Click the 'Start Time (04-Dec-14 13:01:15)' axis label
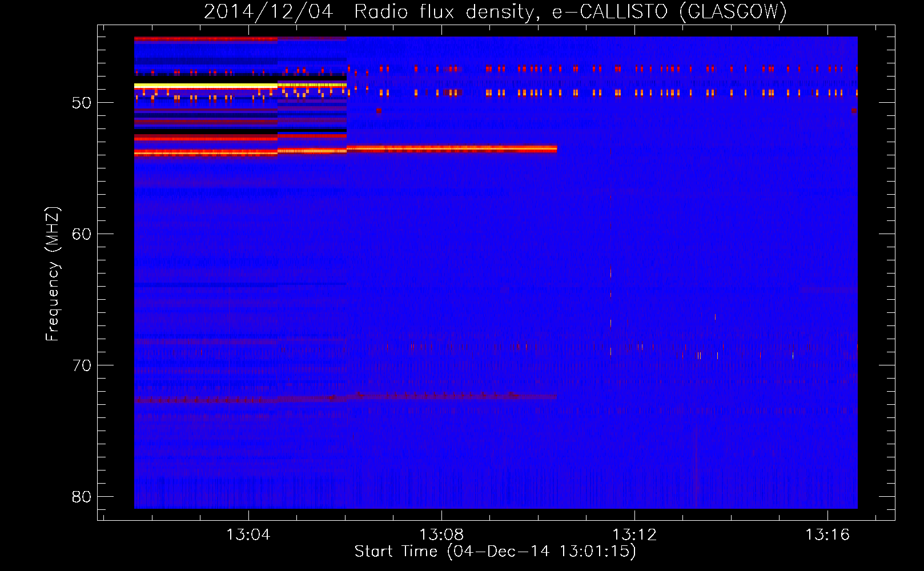The image size is (924, 571). (x=495, y=552)
